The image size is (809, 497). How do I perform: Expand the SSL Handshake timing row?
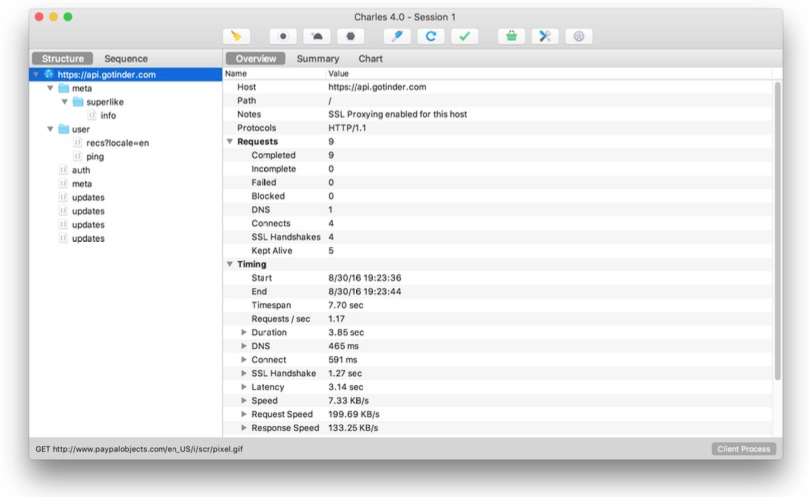[243, 373]
